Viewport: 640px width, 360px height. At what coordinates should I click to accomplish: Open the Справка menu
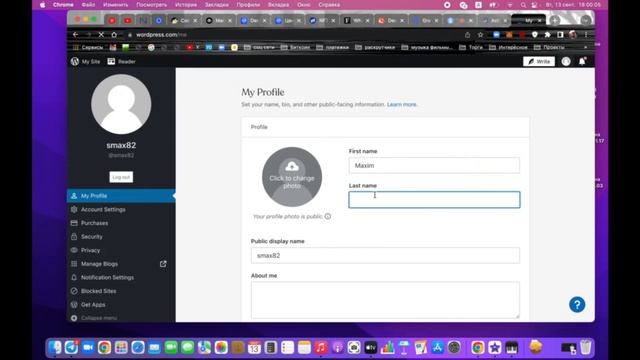(329, 5)
